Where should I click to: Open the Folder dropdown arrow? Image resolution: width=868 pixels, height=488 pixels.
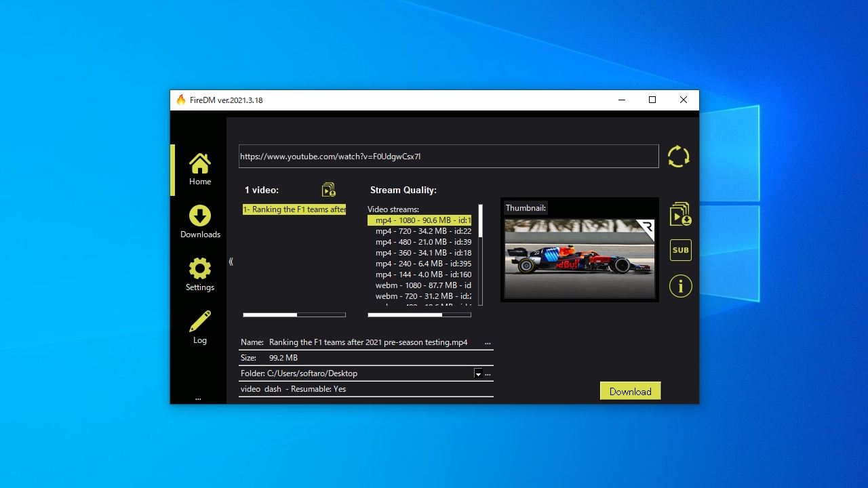(x=478, y=373)
